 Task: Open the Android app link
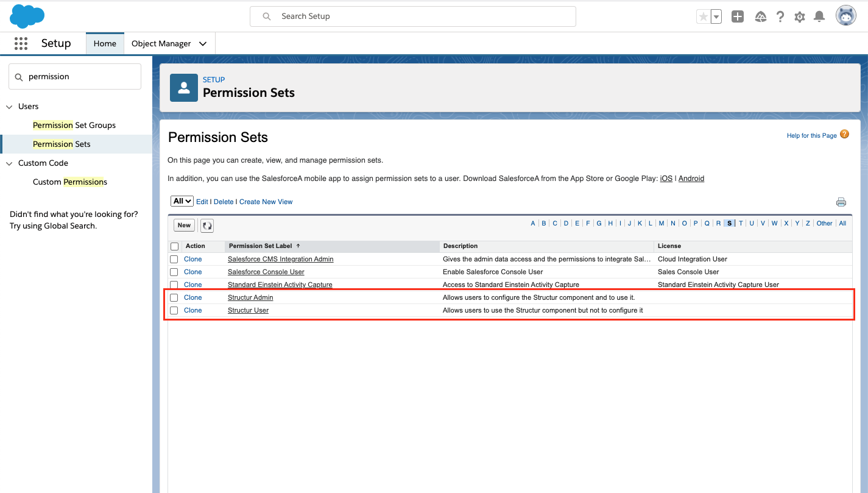691,179
